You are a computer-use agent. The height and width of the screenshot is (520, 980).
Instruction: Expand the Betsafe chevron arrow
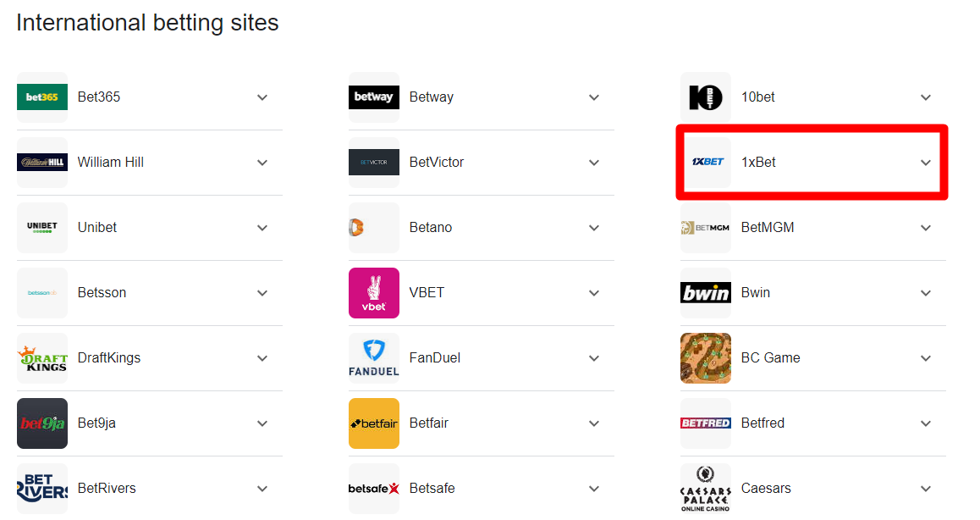594,489
